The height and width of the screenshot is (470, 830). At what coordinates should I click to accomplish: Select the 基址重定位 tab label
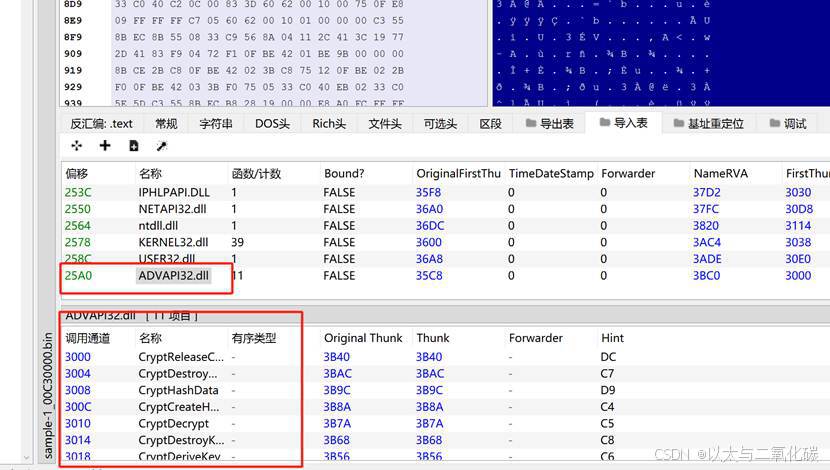[716, 123]
